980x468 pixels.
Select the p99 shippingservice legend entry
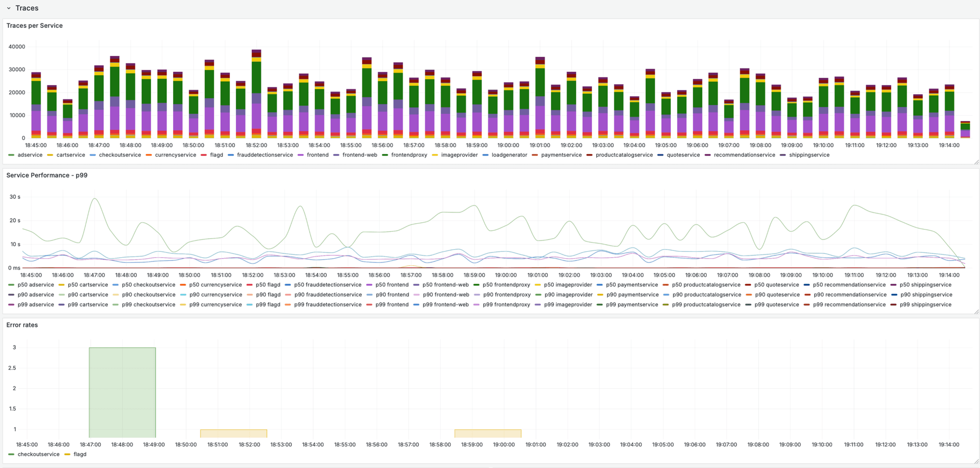pyautogui.click(x=925, y=305)
